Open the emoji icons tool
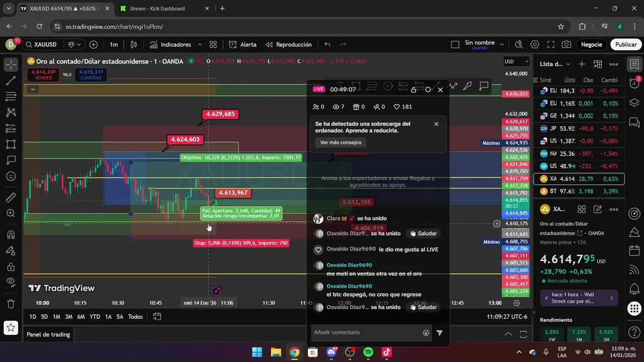The image size is (644, 362). click(x=11, y=176)
